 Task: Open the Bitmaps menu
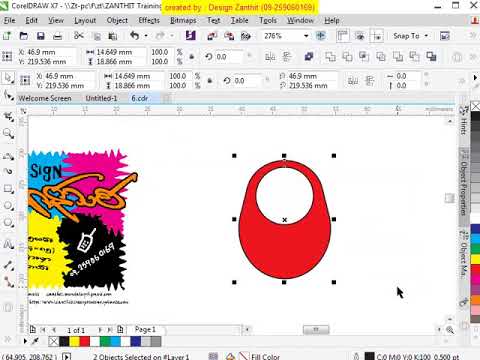point(183,20)
